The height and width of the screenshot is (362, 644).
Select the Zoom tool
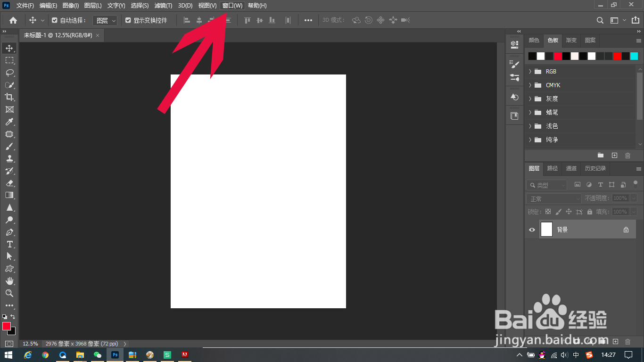pyautogui.click(x=9, y=293)
